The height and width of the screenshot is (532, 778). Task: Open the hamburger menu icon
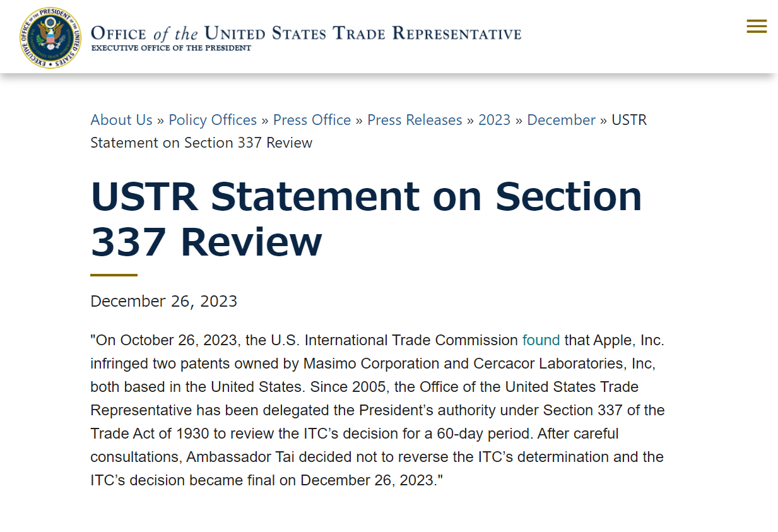tap(757, 27)
